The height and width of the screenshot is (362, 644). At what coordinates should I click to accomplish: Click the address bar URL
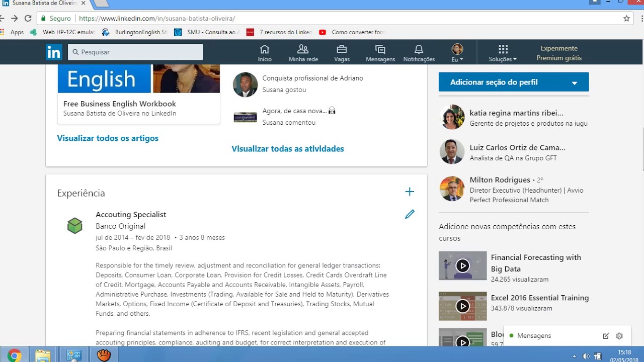(157, 18)
